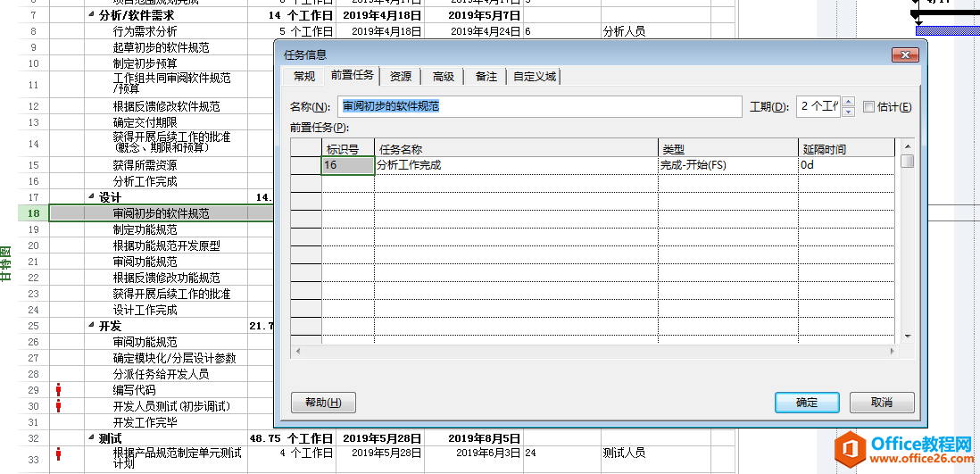980x474 pixels.
Task: Open the 高级 tab
Action: 443,76
